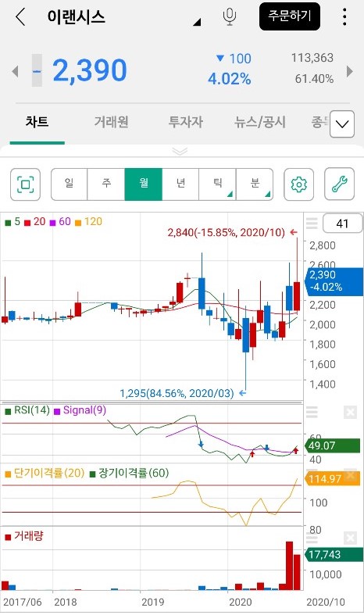This screenshot has height=615, width=364.
Task: Tap the 120-period moving average legend
Action: click(88, 222)
